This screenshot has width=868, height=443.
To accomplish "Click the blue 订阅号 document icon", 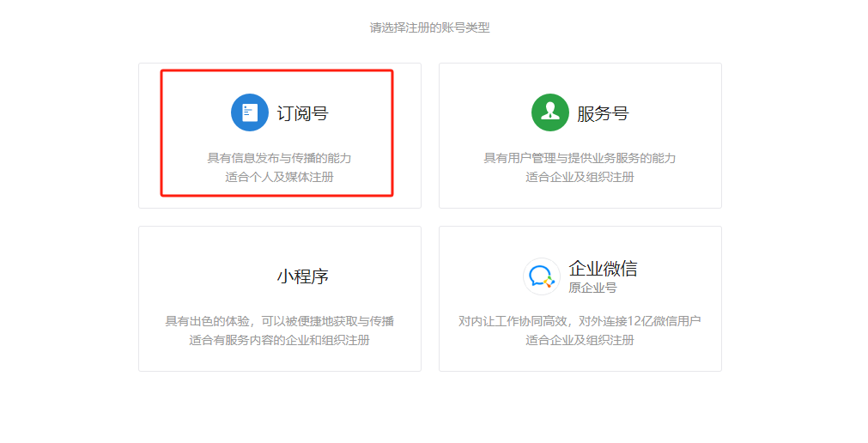I will [250, 112].
